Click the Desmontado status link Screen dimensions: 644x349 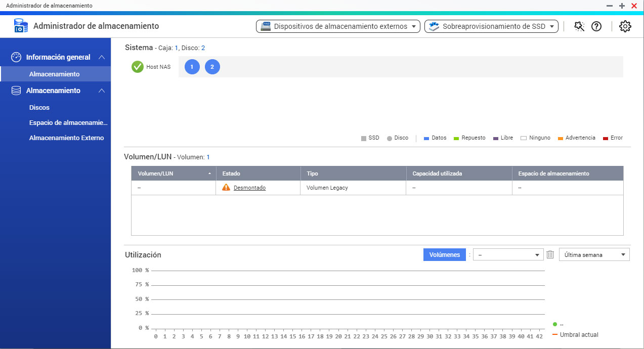pos(249,188)
